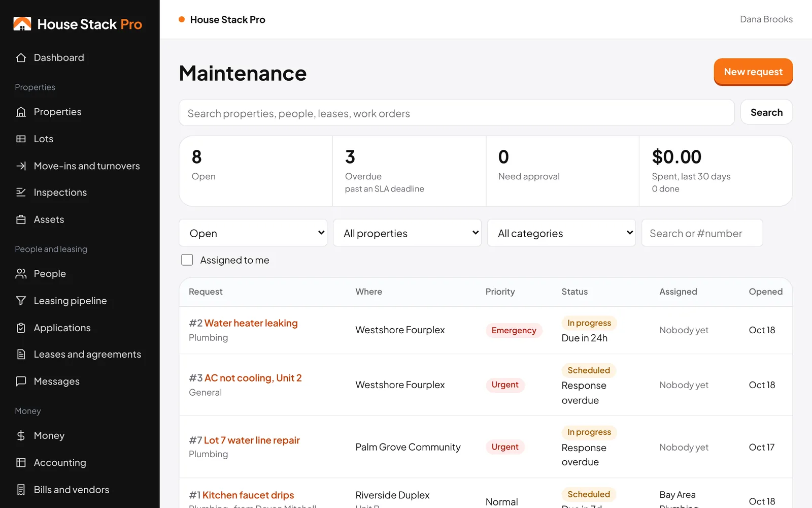Click the Lots grid icon
Viewport: 812px width, 508px height.
[21, 139]
